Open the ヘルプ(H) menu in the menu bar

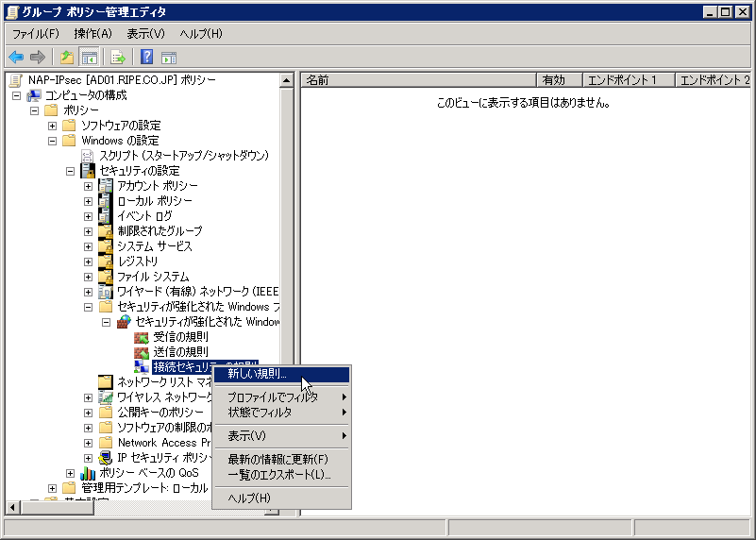coord(201,34)
